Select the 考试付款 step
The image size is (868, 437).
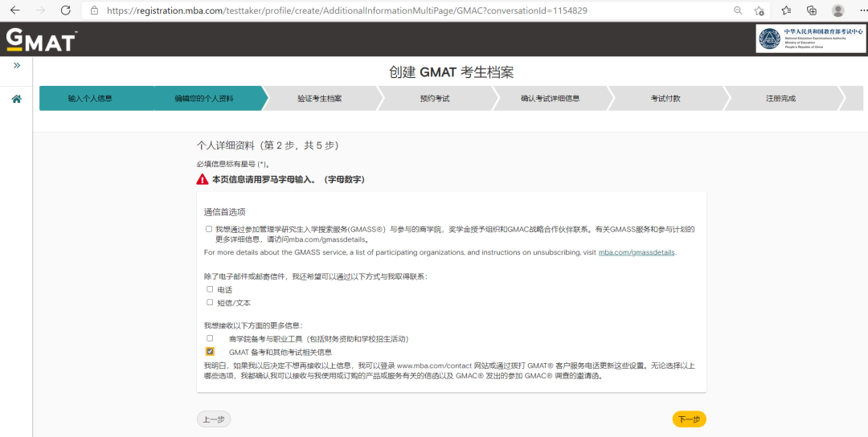tap(665, 99)
